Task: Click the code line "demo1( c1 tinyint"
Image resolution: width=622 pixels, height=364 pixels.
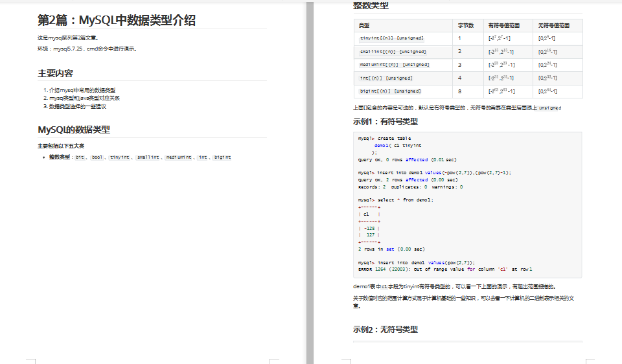Action: tap(398, 146)
